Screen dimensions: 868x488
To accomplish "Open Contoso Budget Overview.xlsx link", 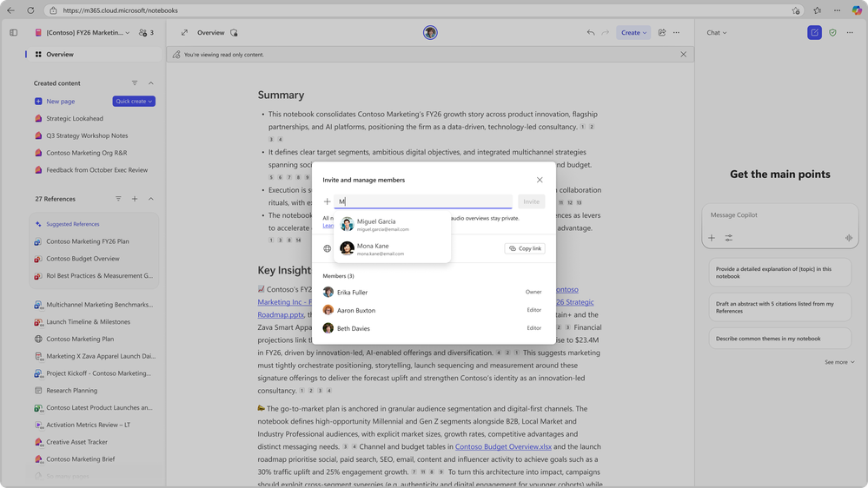I will tap(503, 446).
